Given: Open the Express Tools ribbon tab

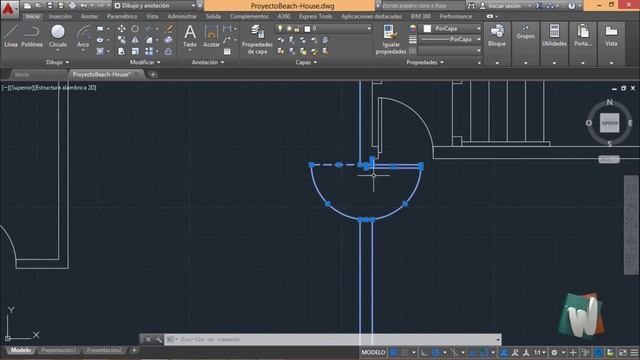Looking at the screenshot, I should point(316,16).
